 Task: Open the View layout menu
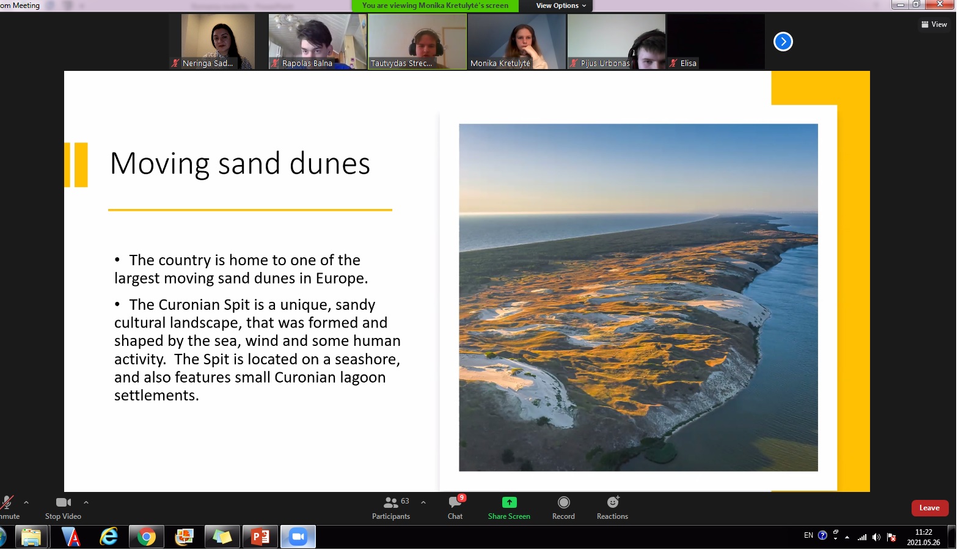[934, 24]
